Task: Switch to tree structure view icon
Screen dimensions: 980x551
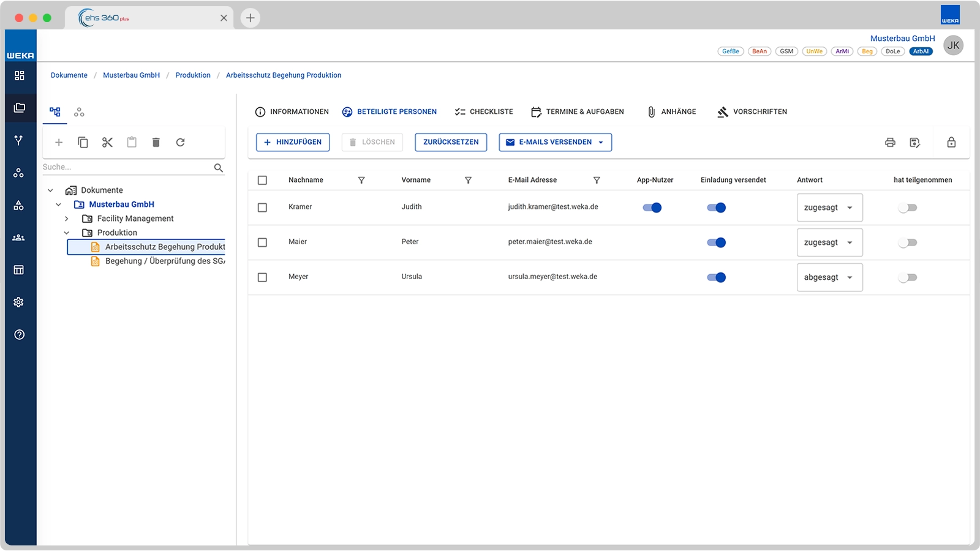Action: [55, 112]
